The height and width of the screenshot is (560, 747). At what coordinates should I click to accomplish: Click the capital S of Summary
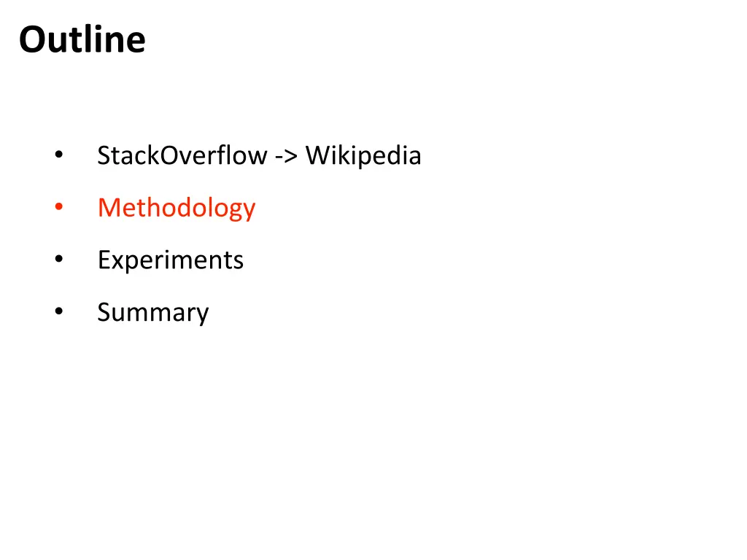pyautogui.click(x=104, y=312)
